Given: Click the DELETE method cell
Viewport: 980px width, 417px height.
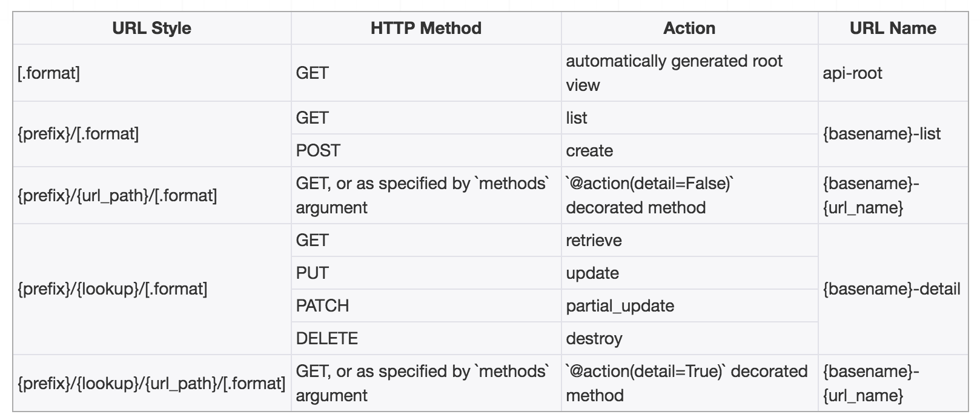Looking at the screenshot, I should pyautogui.click(x=326, y=339).
